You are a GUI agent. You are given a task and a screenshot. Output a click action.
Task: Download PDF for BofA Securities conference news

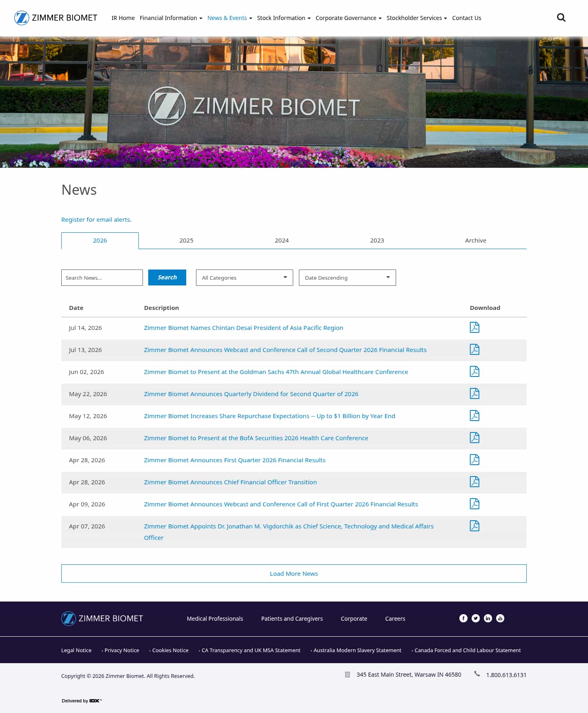coord(474,438)
